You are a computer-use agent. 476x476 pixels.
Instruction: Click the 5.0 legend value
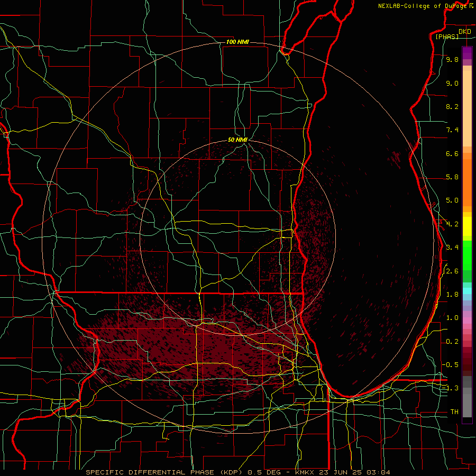(452, 200)
